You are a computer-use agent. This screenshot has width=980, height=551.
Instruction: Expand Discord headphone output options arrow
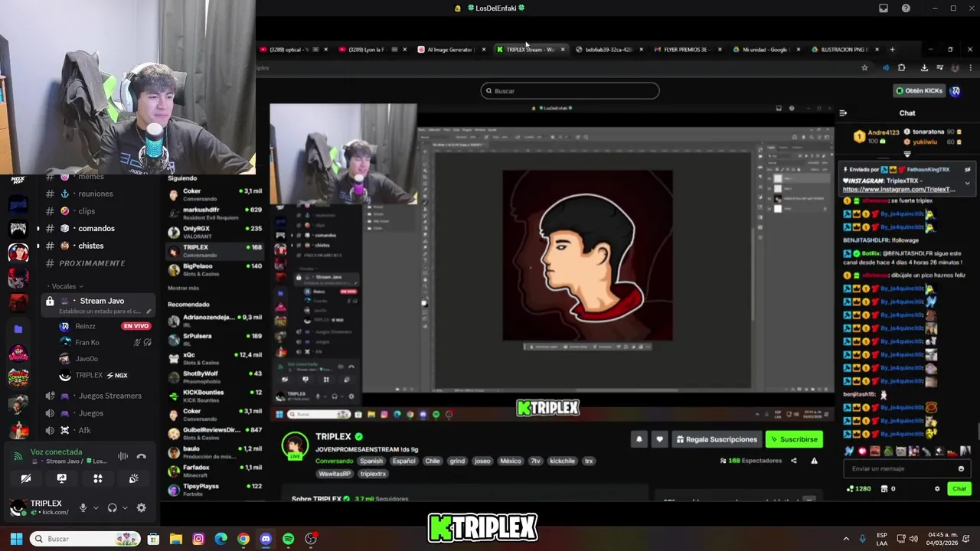pyautogui.click(x=124, y=507)
